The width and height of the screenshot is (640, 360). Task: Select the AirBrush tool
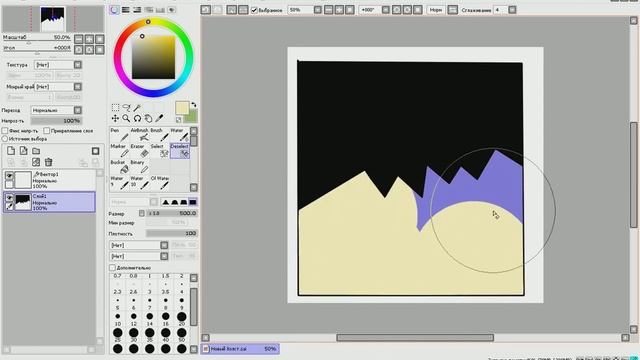[139, 135]
